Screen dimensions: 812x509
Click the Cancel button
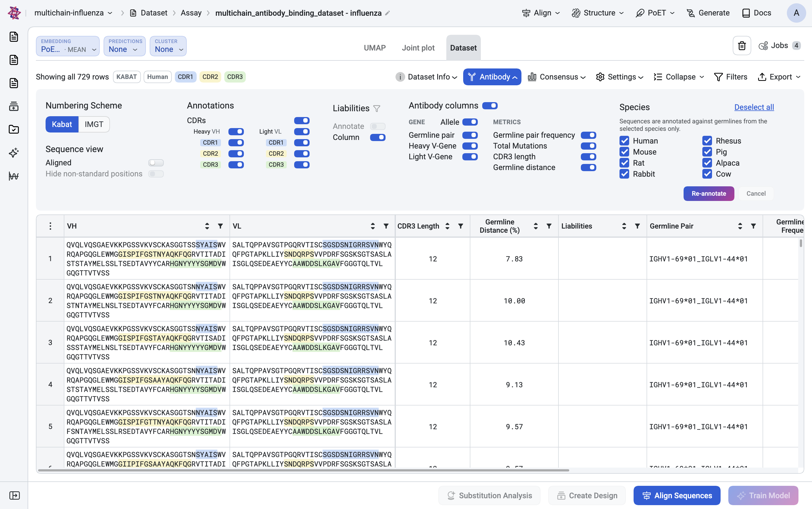point(756,193)
